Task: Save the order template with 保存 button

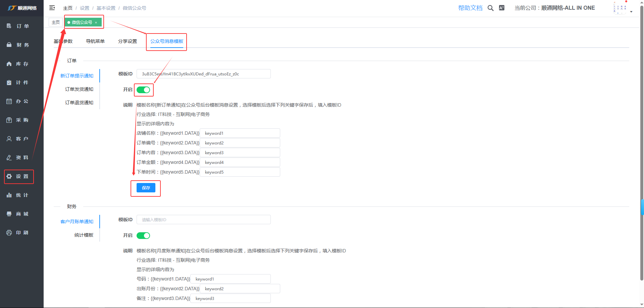Action: (x=146, y=188)
